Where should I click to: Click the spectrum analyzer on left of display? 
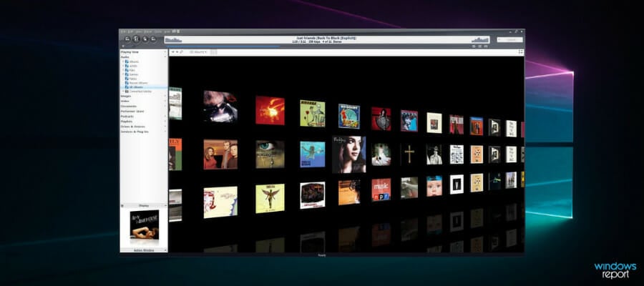click(173, 40)
